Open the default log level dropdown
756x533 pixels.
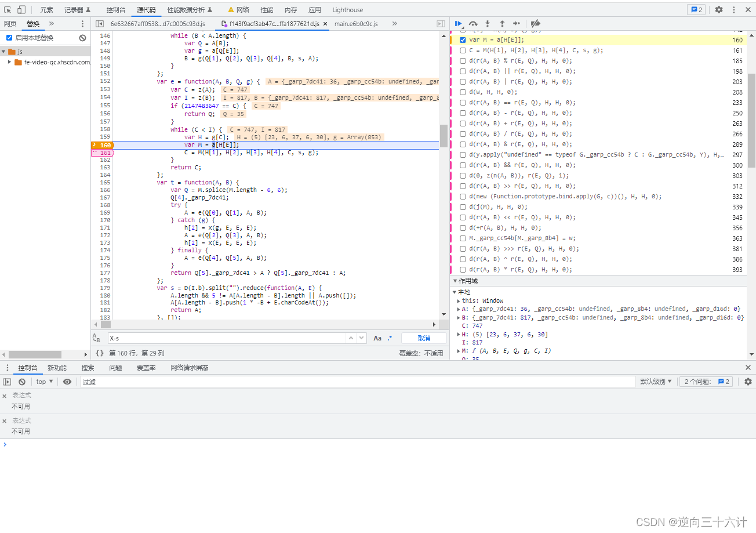coord(656,382)
